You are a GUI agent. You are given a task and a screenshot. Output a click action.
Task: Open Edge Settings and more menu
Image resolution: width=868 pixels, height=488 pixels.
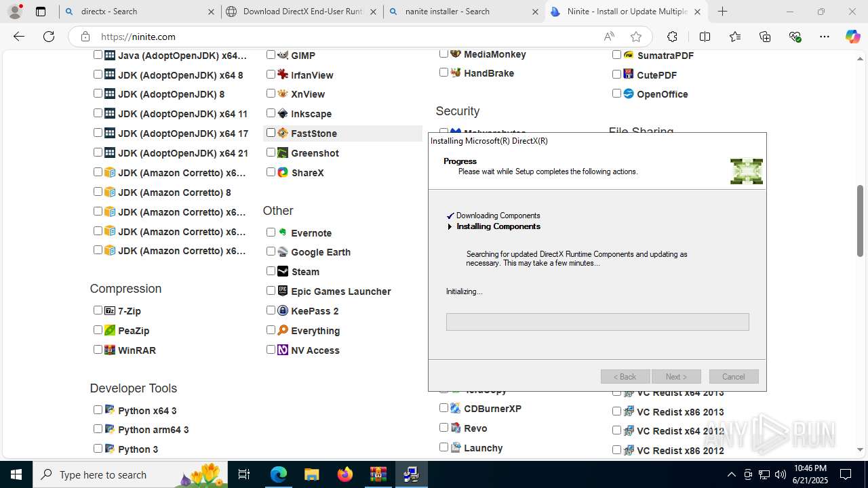824,37
